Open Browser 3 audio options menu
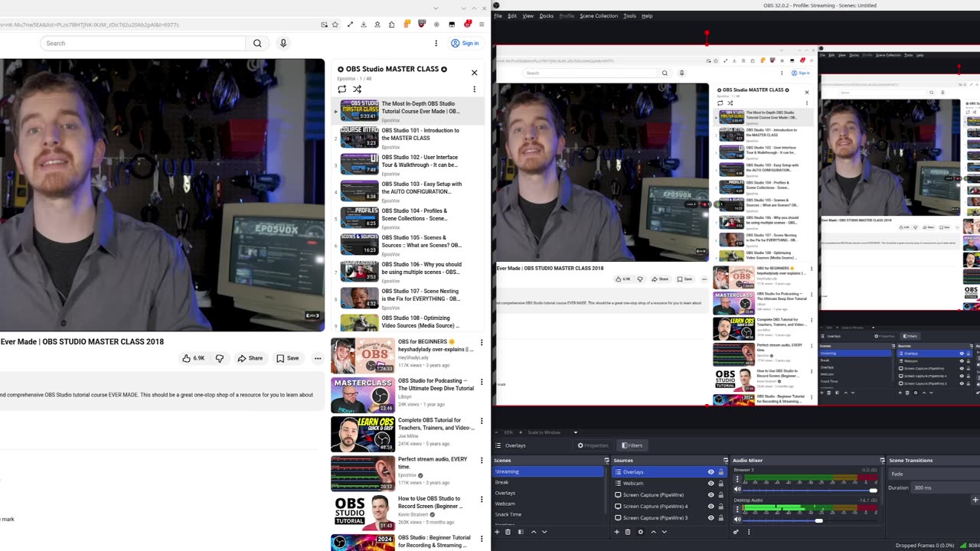The height and width of the screenshot is (551, 980). pos(737,478)
